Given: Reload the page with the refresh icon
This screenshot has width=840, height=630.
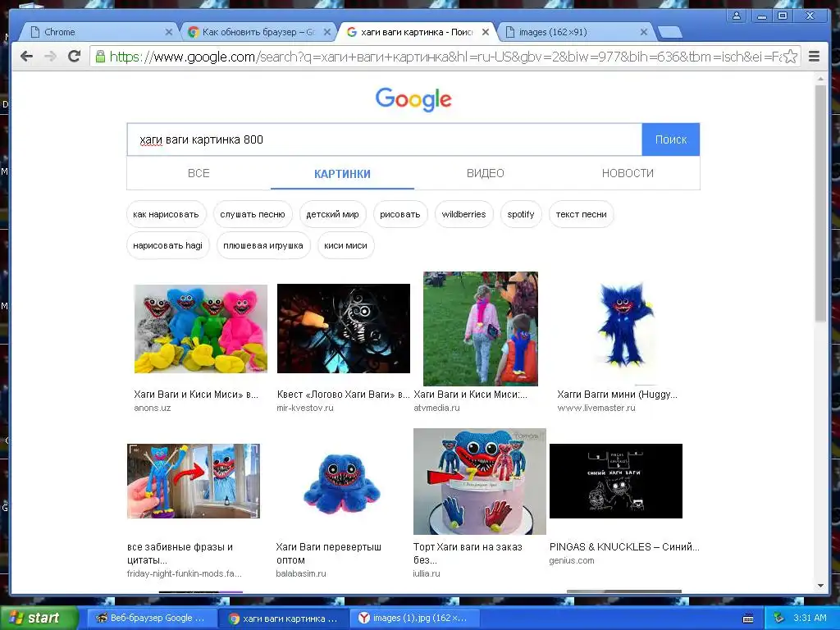Looking at the screenshot, I should 74,57.
